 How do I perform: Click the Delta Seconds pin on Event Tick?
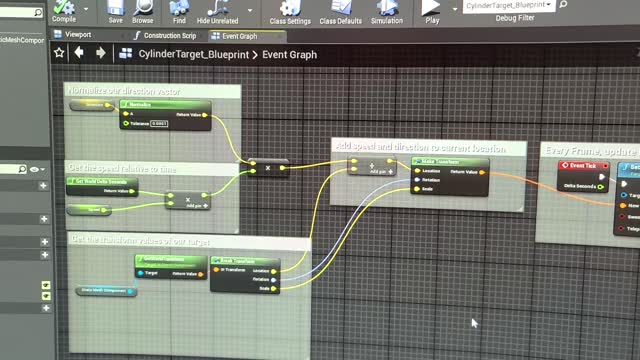[x=600, y=187]
